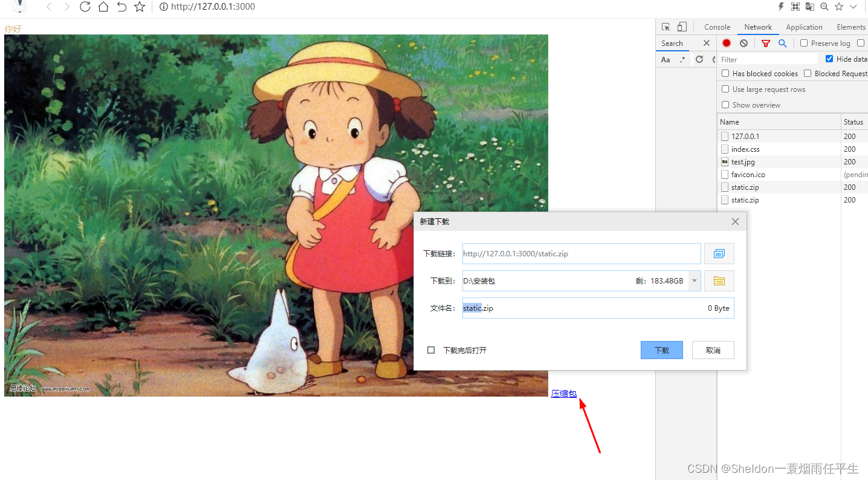Toggle regular expression search option
The height and width of the screenshot is (480, 868).
(x=682, y=59)
